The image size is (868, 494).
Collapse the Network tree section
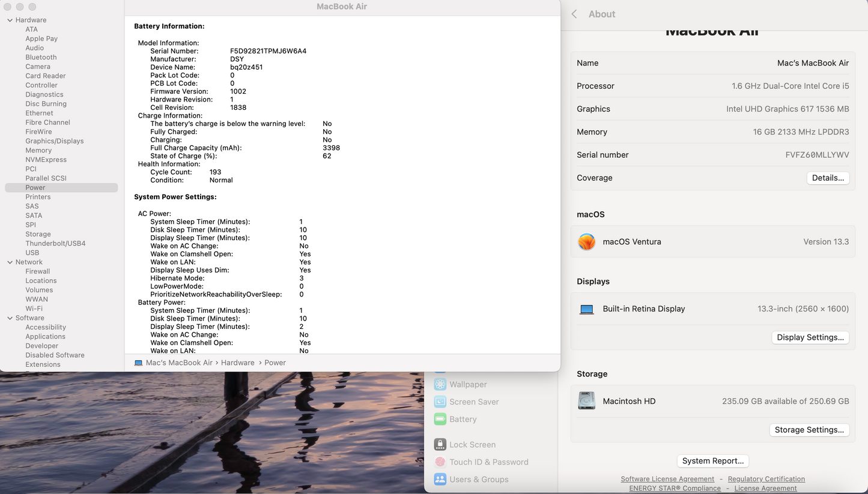(10, 262)
